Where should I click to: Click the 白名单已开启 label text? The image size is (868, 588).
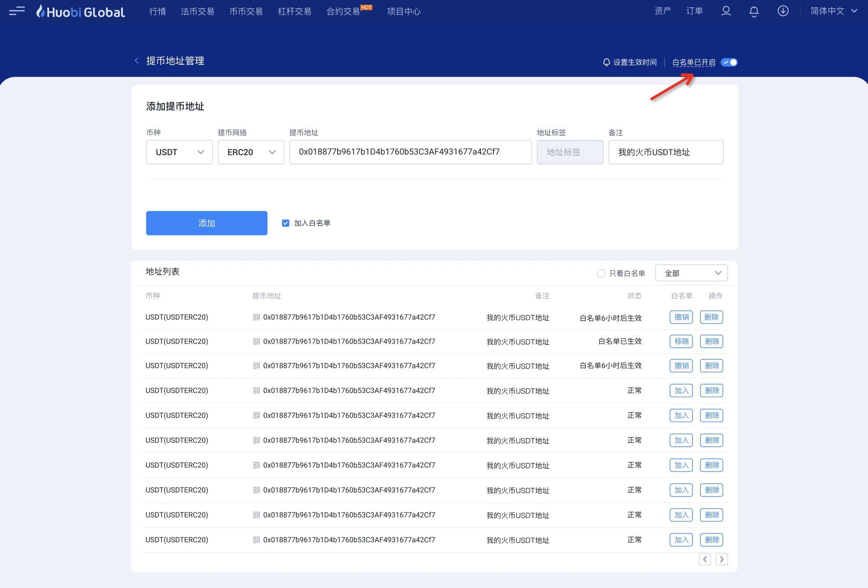pyautogui.click(x=694, y=62)
